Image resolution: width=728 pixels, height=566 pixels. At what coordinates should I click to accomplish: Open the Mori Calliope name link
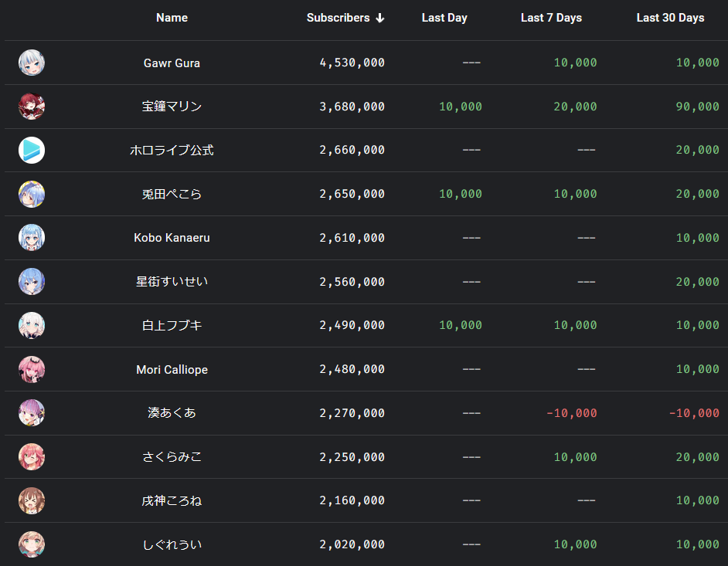tap(172, 370)
